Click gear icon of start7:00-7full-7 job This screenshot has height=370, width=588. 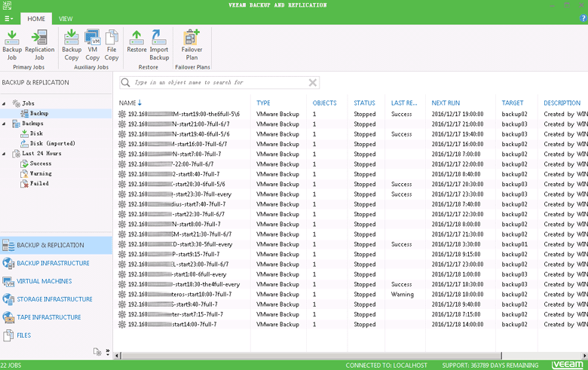tap(122, 154)
